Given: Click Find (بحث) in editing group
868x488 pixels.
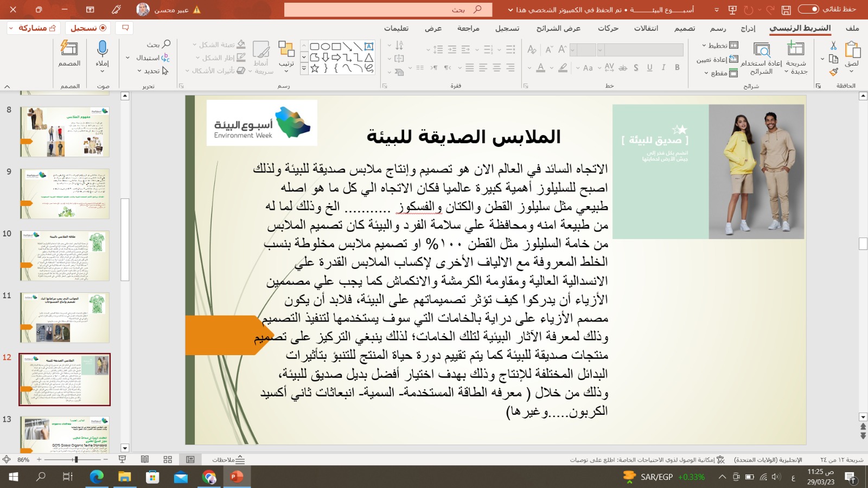Looking at the screenshot, I should 159,44.
